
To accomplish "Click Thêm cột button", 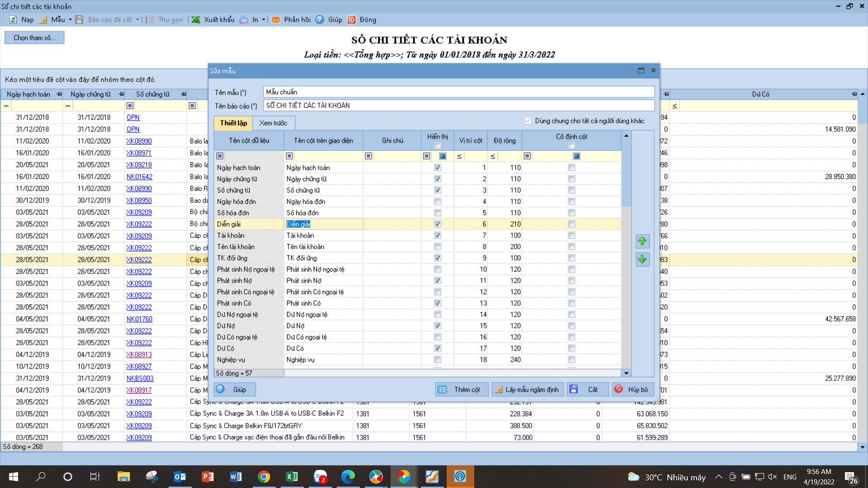I will [462, 389].
